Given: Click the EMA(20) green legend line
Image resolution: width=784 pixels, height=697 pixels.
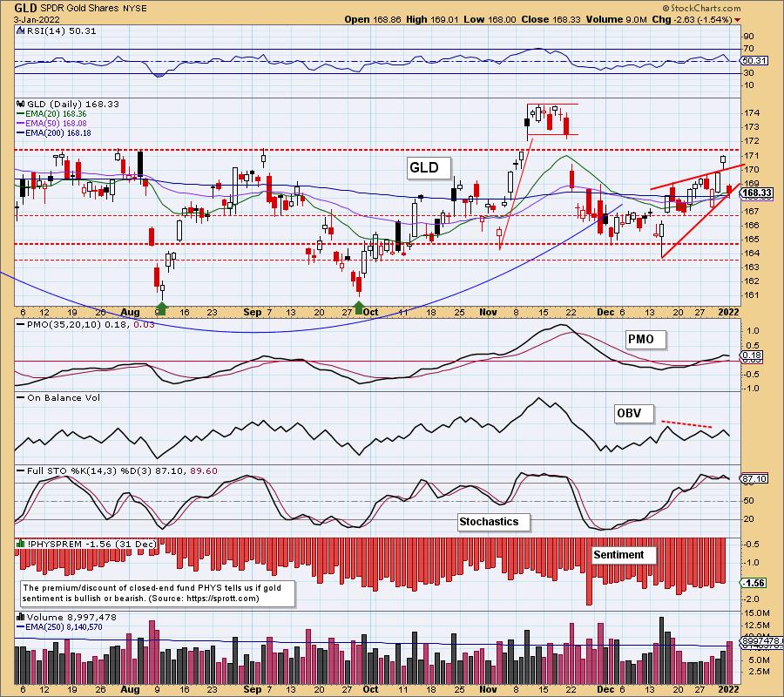Looking at the screenshot, I should tap(21, 114).
